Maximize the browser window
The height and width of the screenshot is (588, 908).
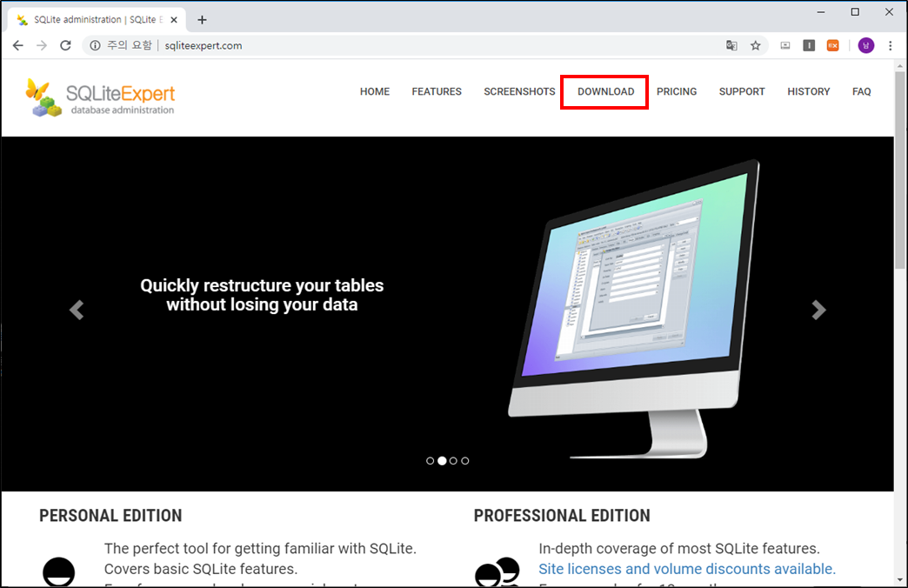click(855, 12)
